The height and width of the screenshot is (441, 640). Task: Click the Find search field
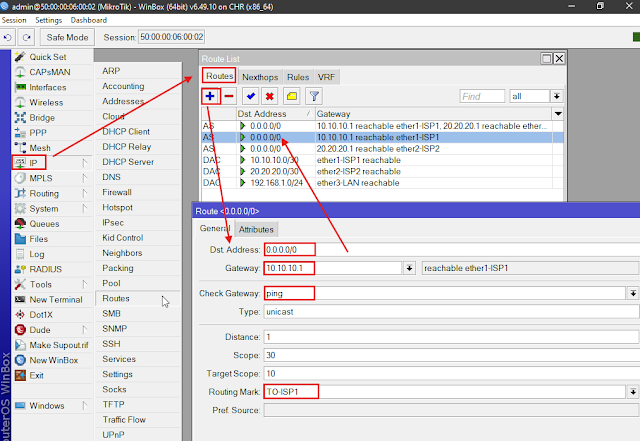[x=482, y=96]
